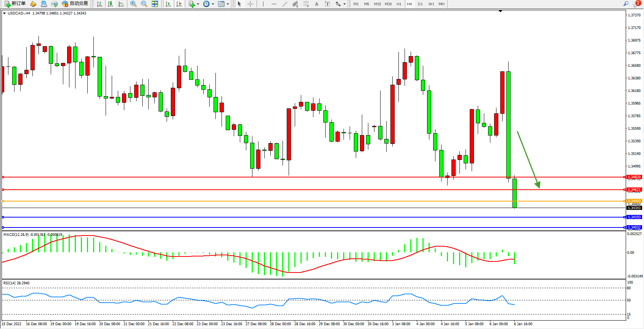The width and height of the screenshot is (644, 329).
Task: Switch chart to line chart display
Action: [121, 4]
